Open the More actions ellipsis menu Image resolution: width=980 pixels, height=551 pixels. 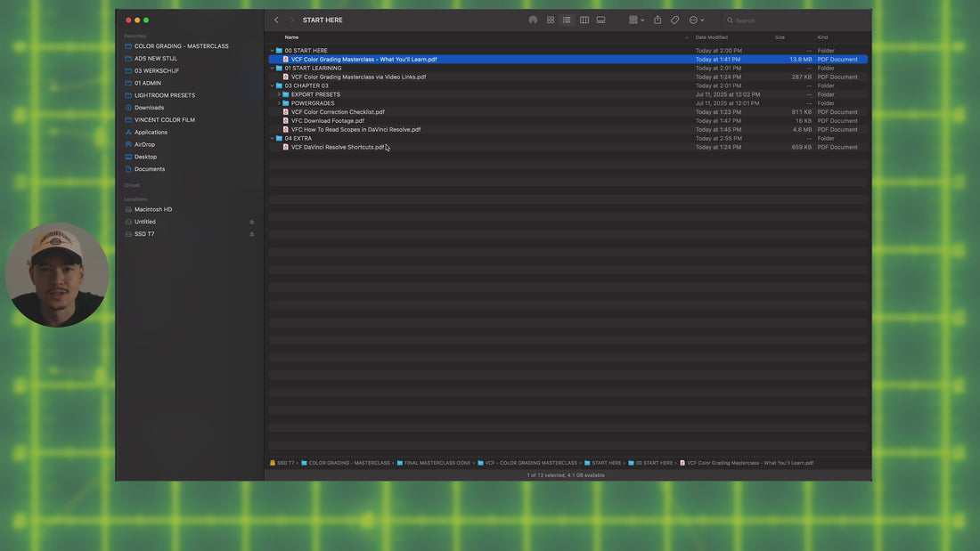[696, 20]
